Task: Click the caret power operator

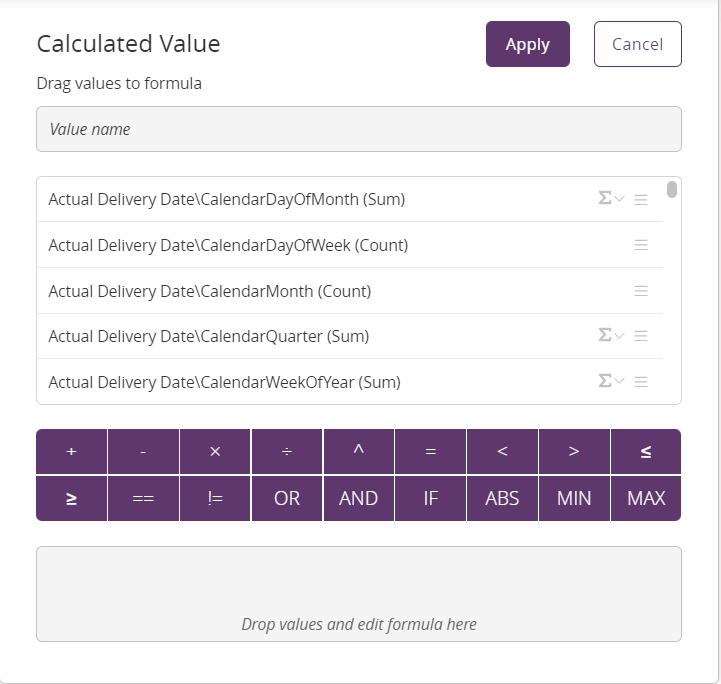Action: click(358, 452)
